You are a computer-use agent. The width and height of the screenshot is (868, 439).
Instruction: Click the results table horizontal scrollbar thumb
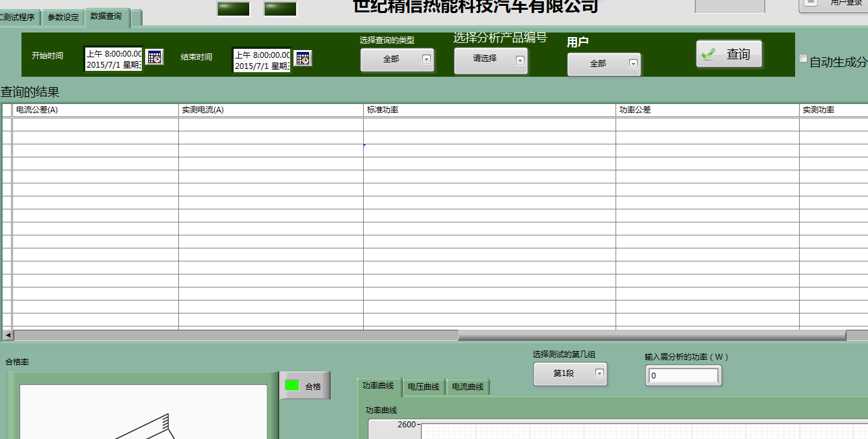[x=652, y=335]
